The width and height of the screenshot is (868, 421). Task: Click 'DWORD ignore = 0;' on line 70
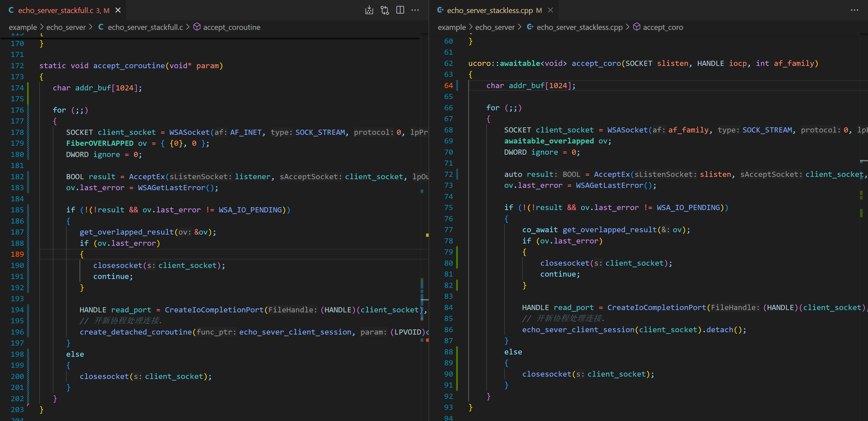pyautogui.click(x=542, y=152)
